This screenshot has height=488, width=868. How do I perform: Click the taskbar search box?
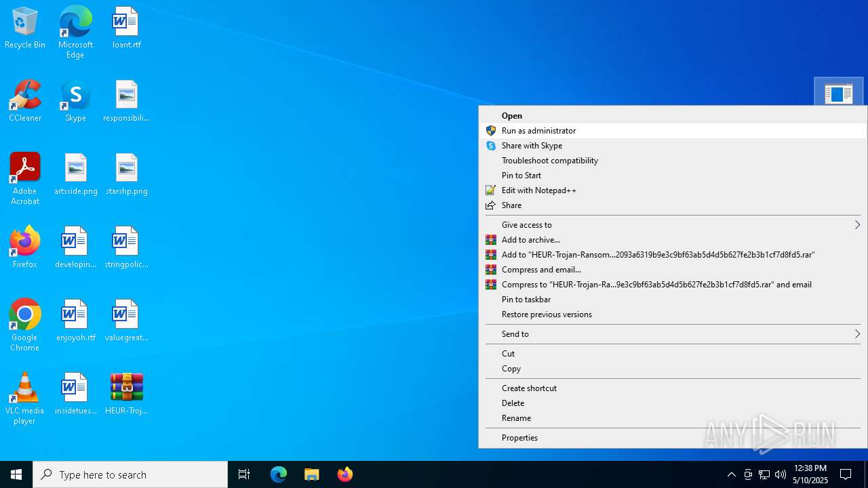coord(130,474)
